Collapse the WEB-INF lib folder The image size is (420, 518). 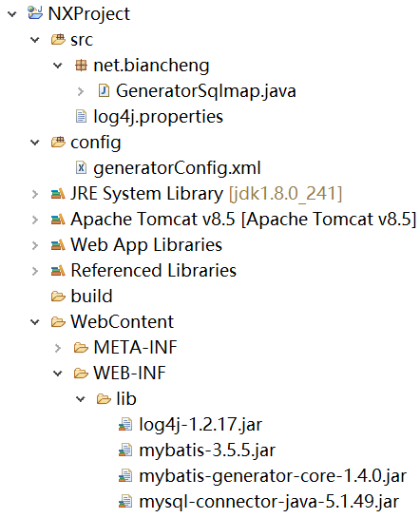pyautogui.click(x=81, y=399)
